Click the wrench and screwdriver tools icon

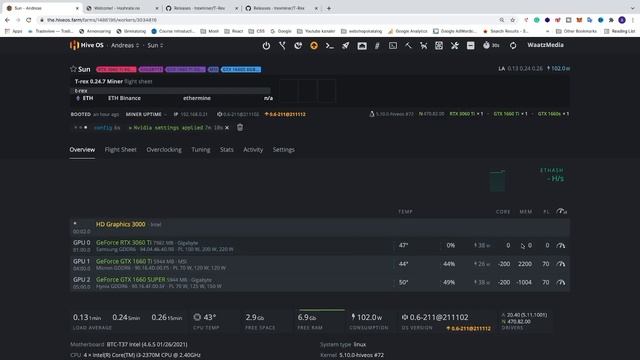pos(455,46)
